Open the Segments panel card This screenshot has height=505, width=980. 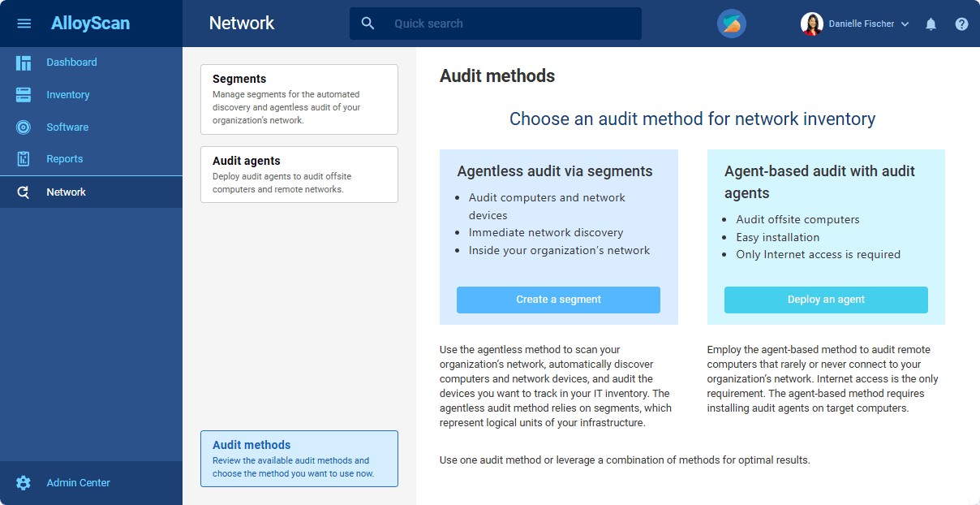coord(299,99)
